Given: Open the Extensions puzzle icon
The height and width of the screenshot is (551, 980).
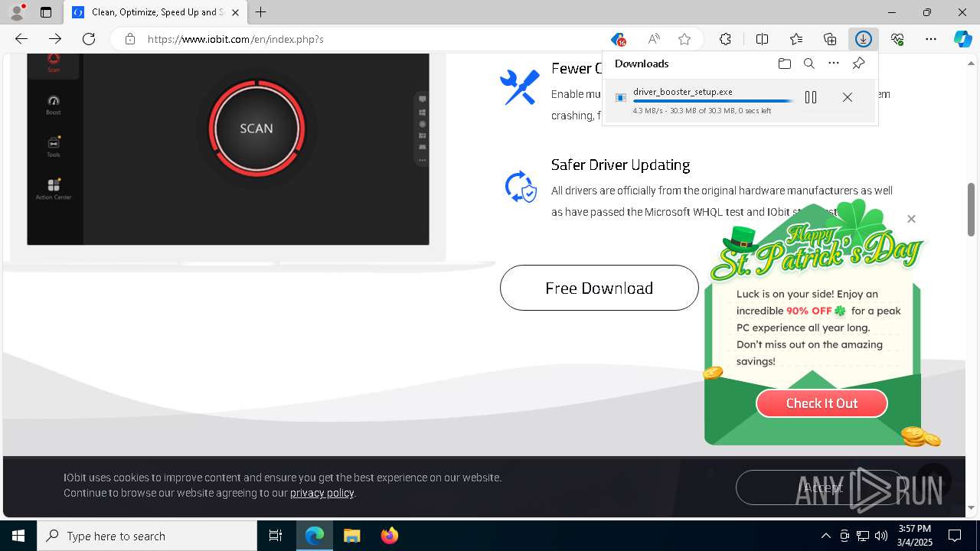Looking at the screenshot, I should pyautogui.click(x=725, y=39).
